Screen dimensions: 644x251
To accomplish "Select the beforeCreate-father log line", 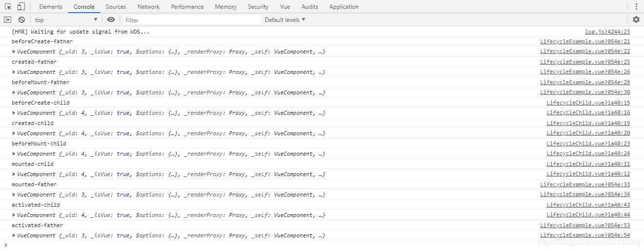I will coord(42,41).
